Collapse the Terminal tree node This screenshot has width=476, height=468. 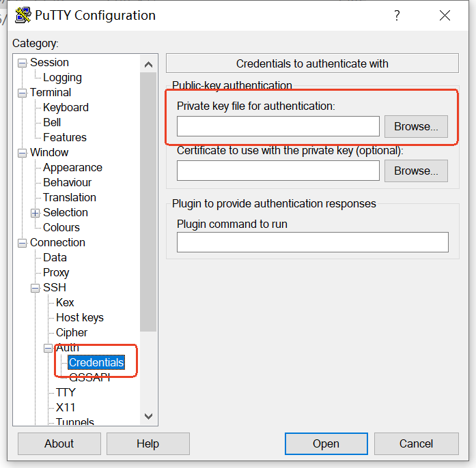(22, 93)
